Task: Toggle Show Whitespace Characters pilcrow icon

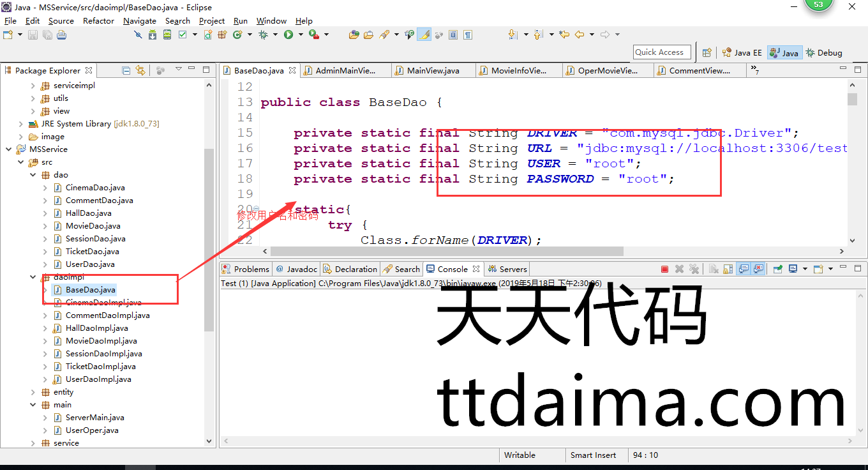Action: [468, 34]
